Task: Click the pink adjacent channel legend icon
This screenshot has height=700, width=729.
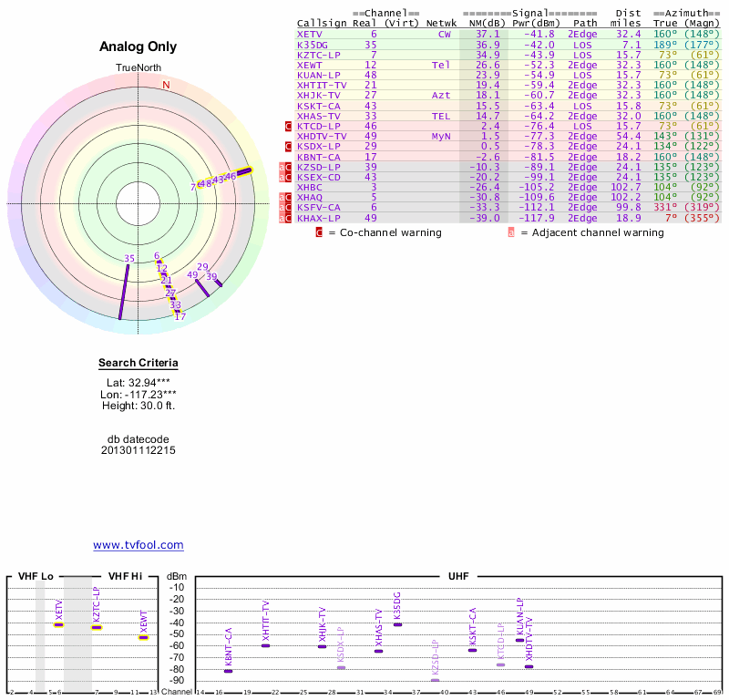Action: (511, 232)
